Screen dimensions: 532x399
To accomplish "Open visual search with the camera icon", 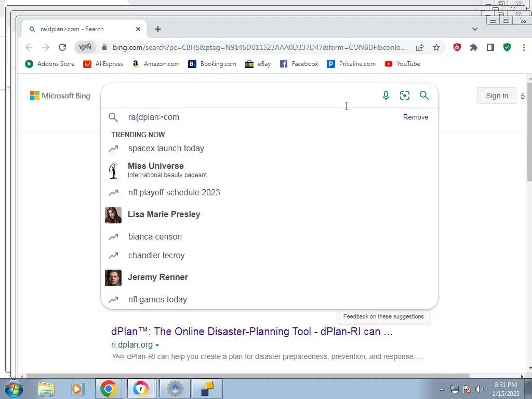I will (404, 96).
